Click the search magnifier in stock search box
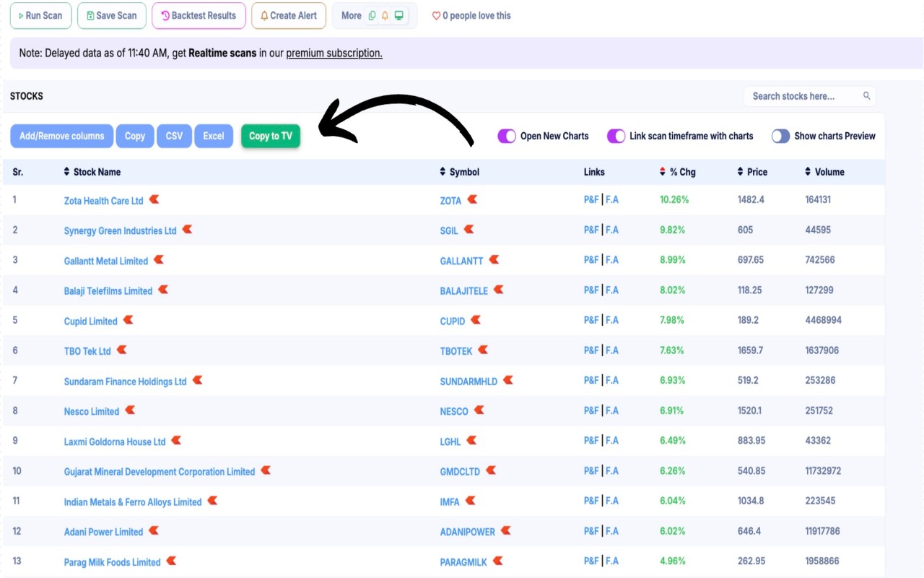This screenshot has height=578, width=924. click(x=866, y=95)
